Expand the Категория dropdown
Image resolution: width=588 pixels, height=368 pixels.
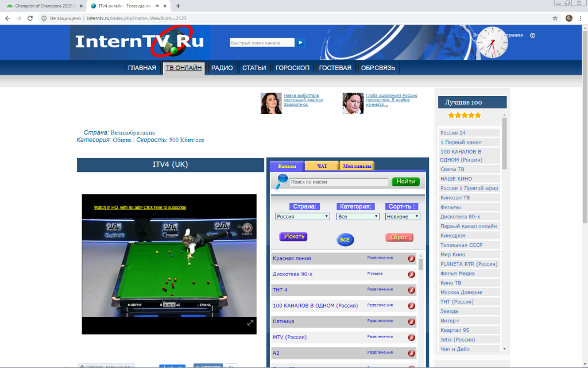tap(358, 217)
